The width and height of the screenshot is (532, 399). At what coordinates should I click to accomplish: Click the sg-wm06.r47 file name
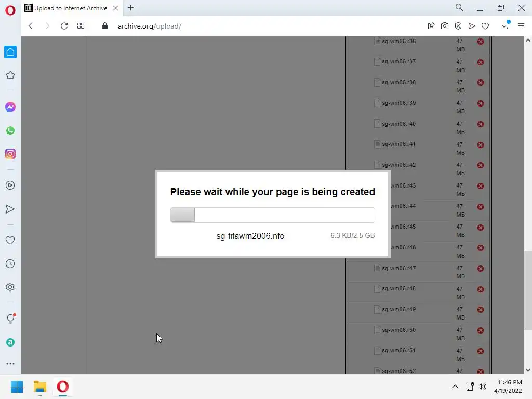tap(398, 268)
